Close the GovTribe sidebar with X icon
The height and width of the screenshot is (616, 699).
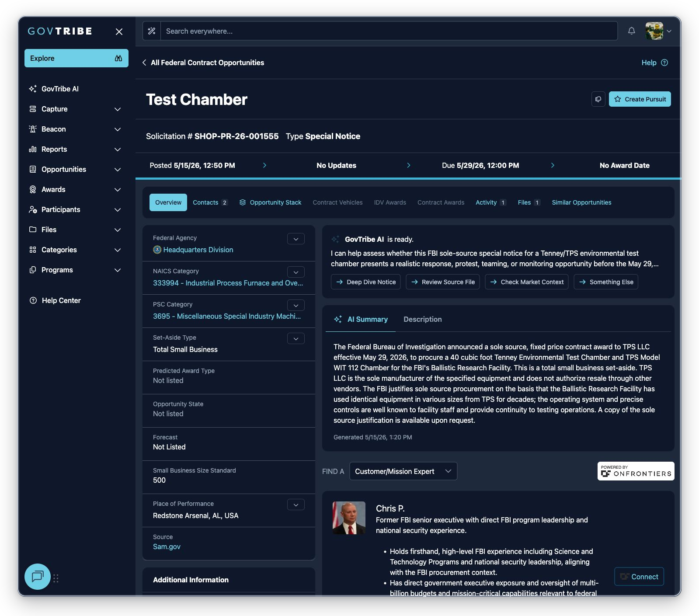coord(119,31)
